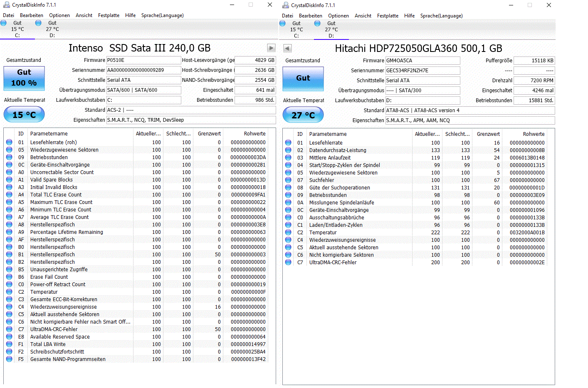This screenshot has width=588, height=388.
Task: Click the Gut 100 % health button
Action: tap(24, 78)
